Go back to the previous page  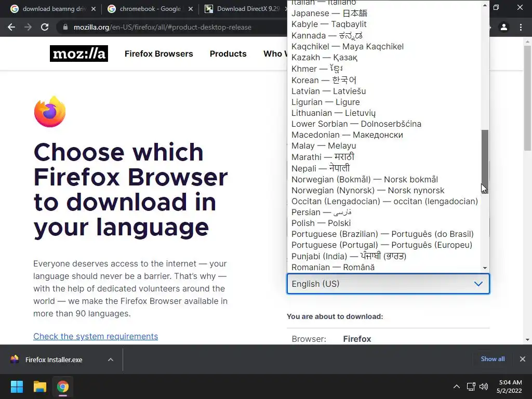pyautogui.click(x=11, y=27)
